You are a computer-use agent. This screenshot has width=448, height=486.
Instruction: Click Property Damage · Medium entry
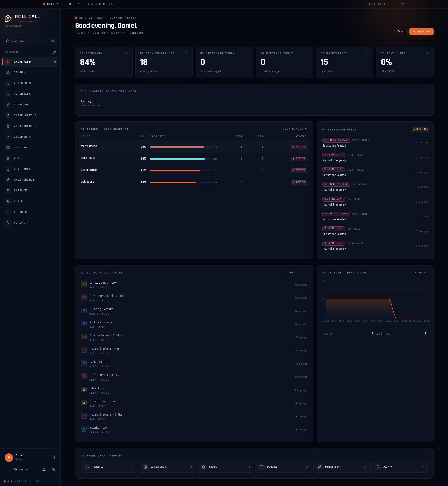pyautogui.click(x=194, y=338)
